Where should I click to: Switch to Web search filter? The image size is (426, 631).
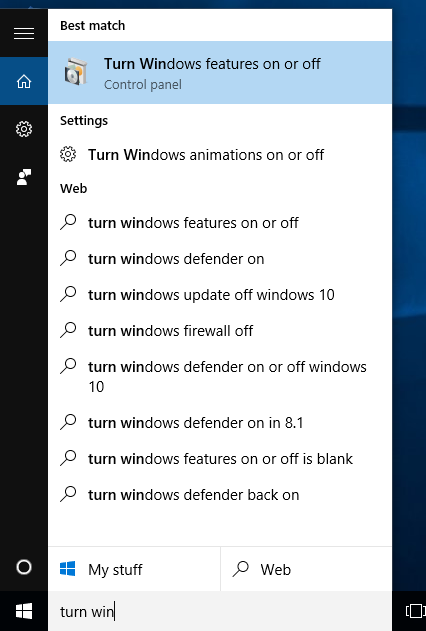tap(307, 569)
